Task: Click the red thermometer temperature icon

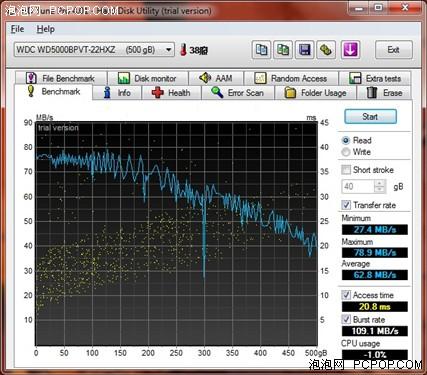Action: pos(183,50)
